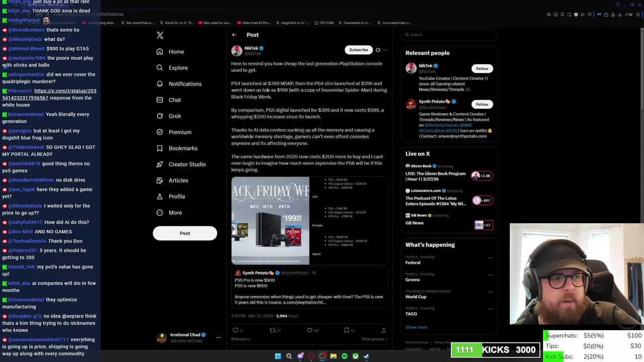Open the post's three-dot options menu
This screenshot has height=362, width=644.
pyautogui.click(x=385, y=50)
